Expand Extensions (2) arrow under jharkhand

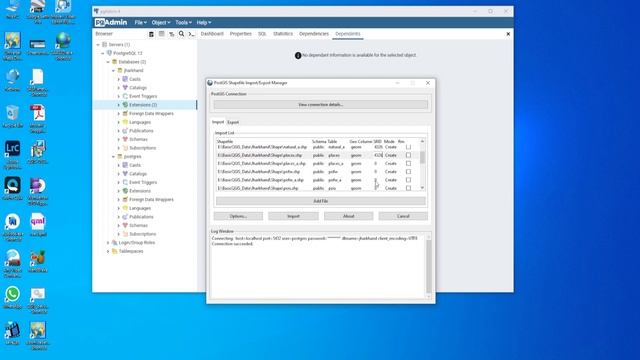tap(119, 105)
